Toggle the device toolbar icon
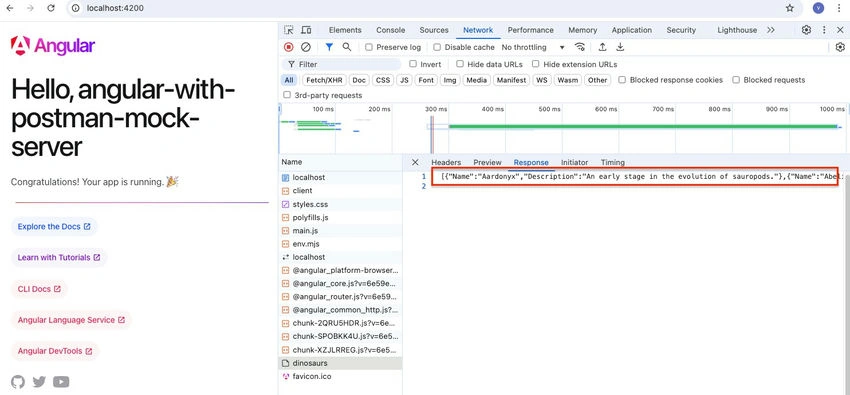Image resolution: width=850 pixels, height=395 pixels. coord(306,30)
